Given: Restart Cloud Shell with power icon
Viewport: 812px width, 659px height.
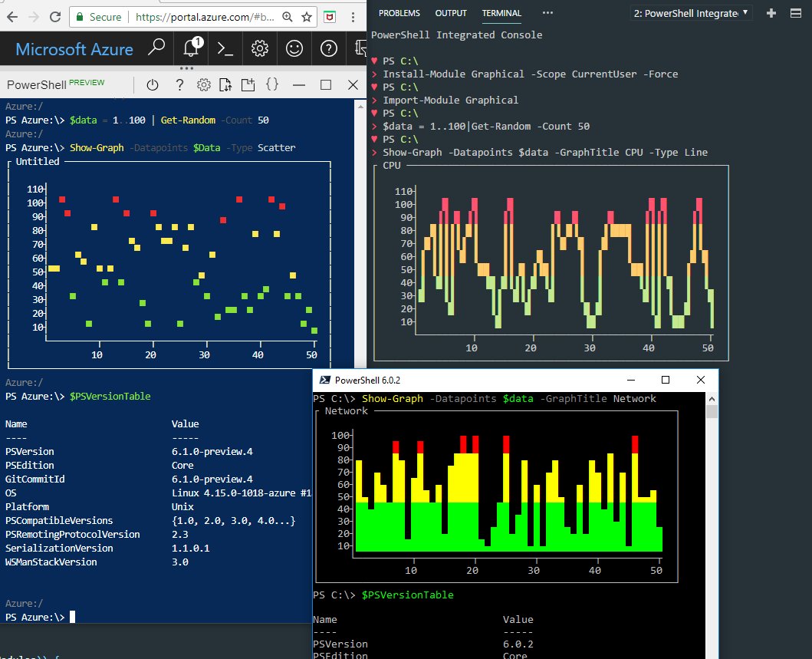Looking at the screenshot, I should click(x=153, y=84).
